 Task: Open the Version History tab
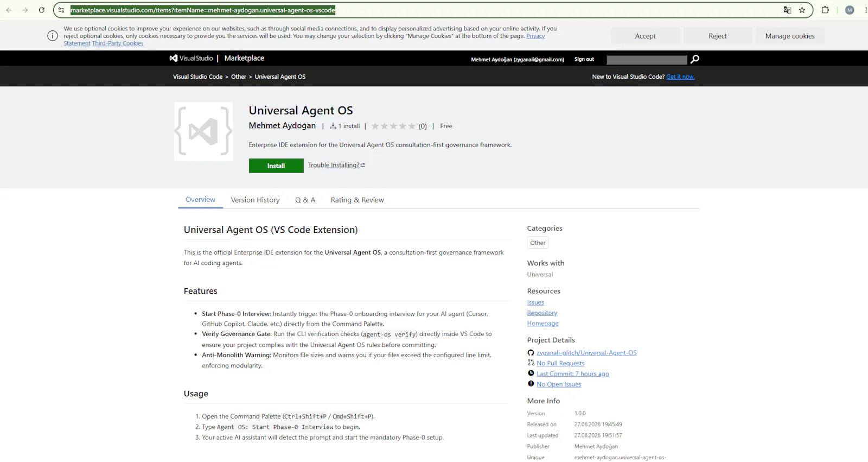coord(255,200)
